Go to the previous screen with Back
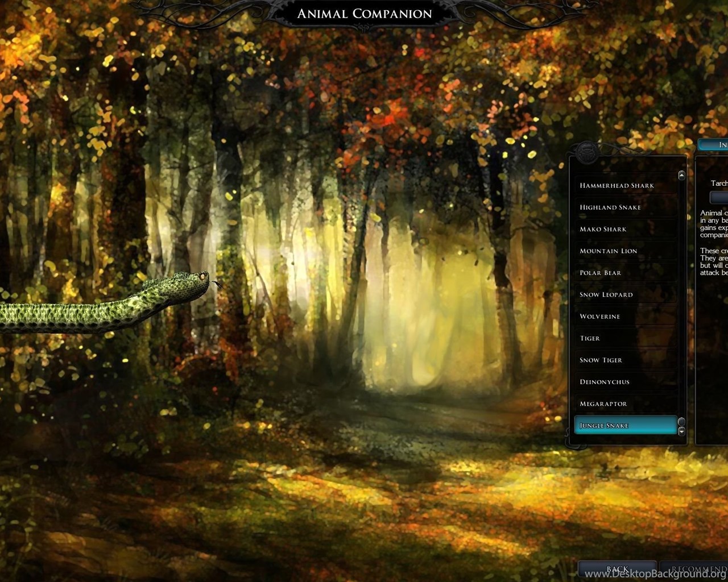This screenshot has width=728, height=582. pyautogui.click(x=617, y=569)
